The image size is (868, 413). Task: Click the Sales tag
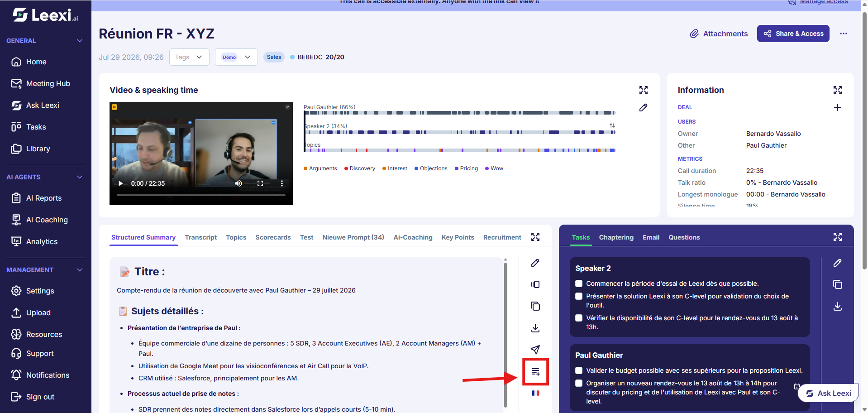274,57
